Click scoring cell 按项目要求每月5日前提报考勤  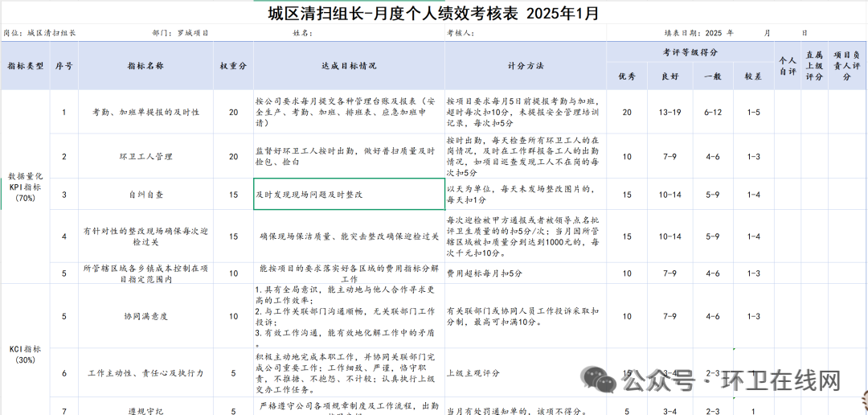click(526, 112)
